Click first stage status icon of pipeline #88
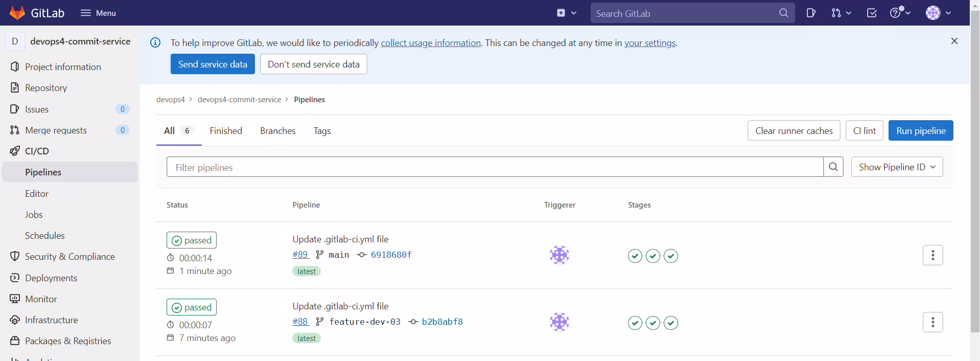Viewport: 980px width, 361px height. [635, 323]
